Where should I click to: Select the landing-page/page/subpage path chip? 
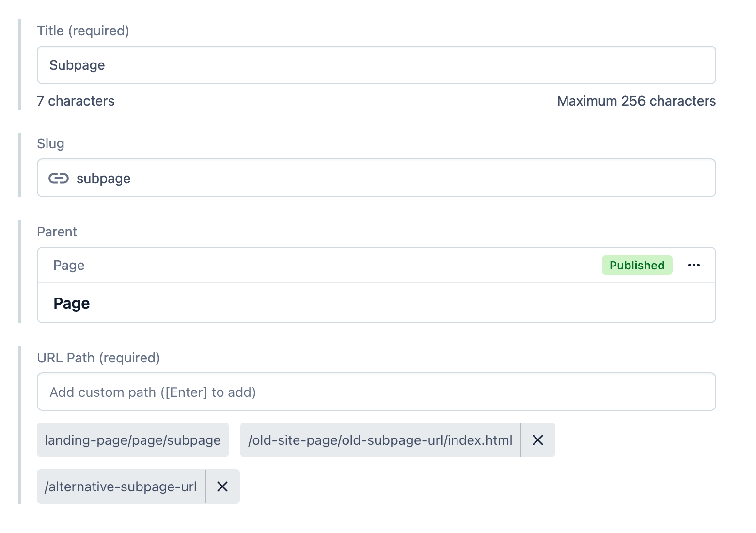tap(132, 440)
